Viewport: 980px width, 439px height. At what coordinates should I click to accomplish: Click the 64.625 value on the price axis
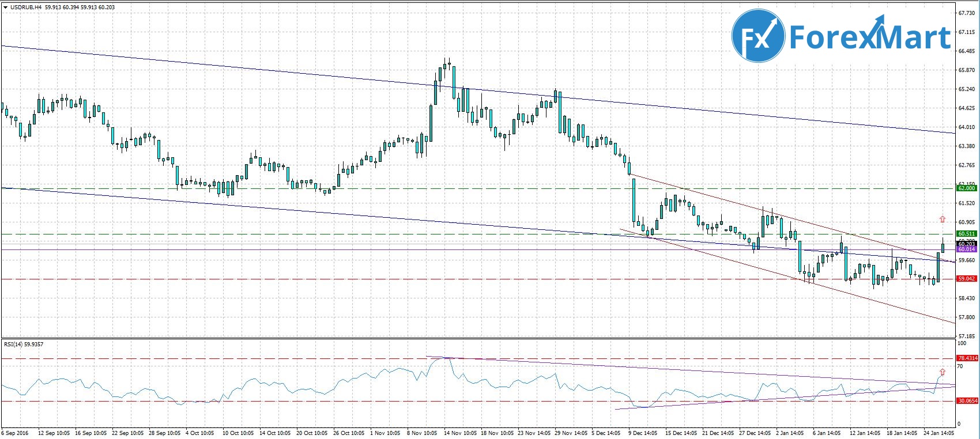point(966,108)
